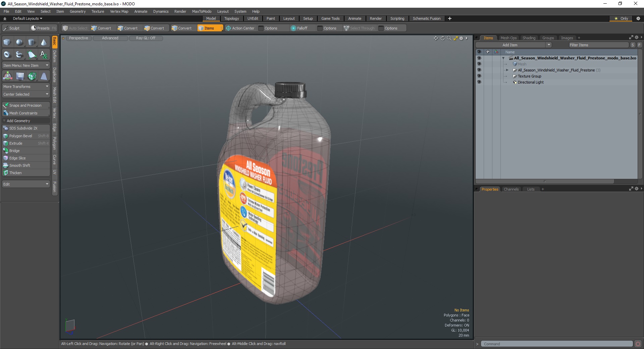Open the Add Item dropdown arrow

[549, 45]
